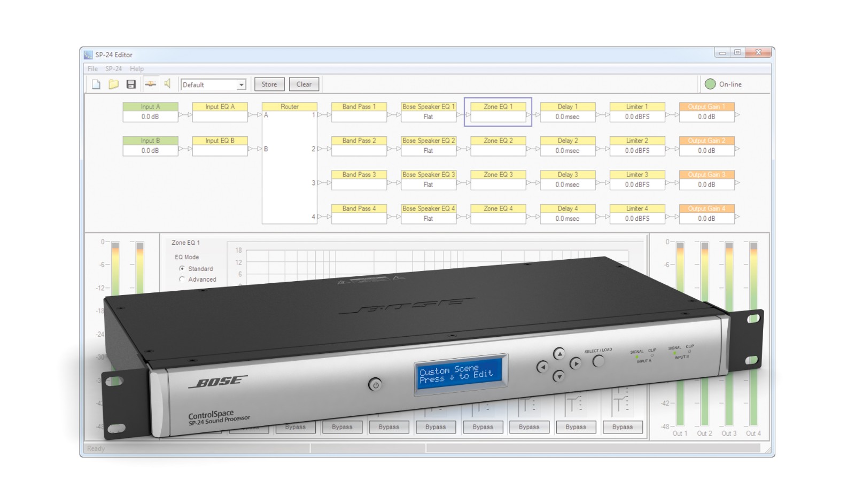Open the Default preset dropdown
Screen dimensions: 855x504
(213, 84)
